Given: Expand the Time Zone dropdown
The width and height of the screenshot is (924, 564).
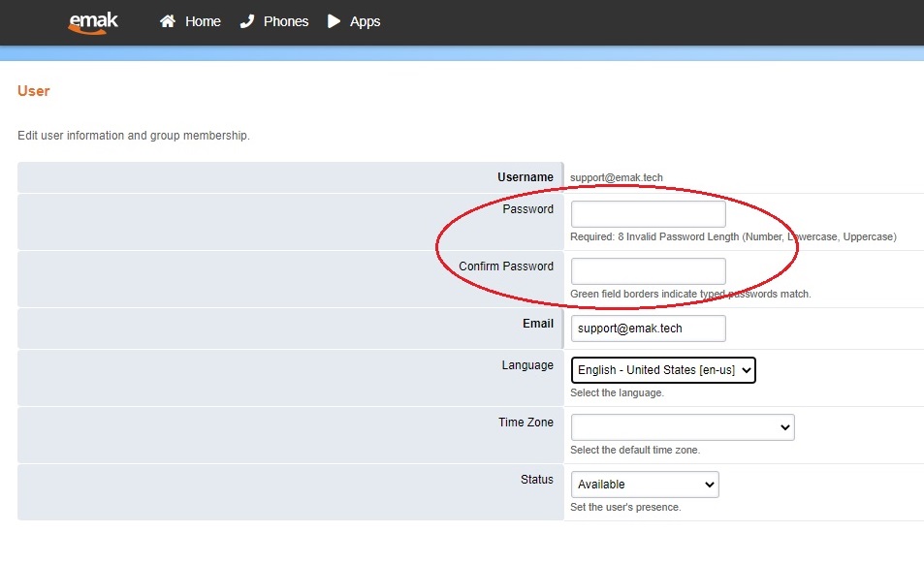Looking at the screenshot, I should [682, 426].
